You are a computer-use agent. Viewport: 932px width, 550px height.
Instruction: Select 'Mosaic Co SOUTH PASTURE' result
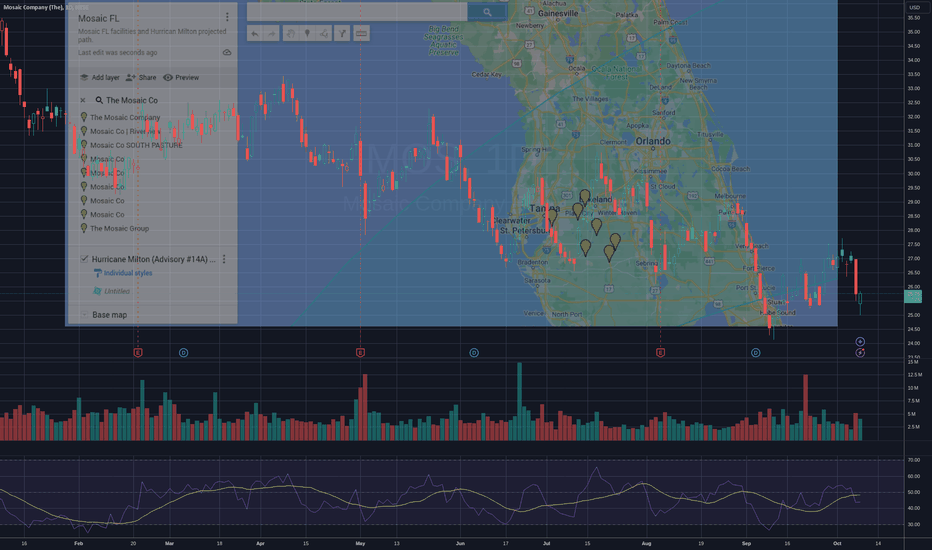pos(136,145)
